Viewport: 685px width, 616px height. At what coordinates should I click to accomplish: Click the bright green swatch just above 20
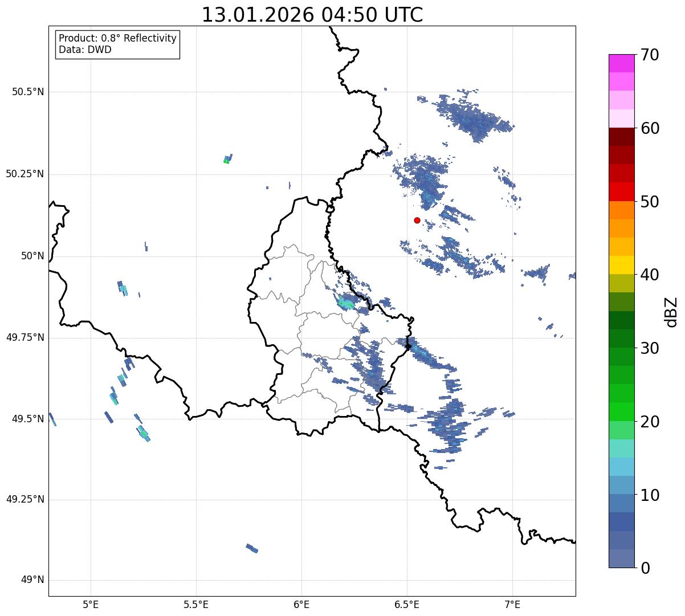pyautogui.click(x=621, y=411)
